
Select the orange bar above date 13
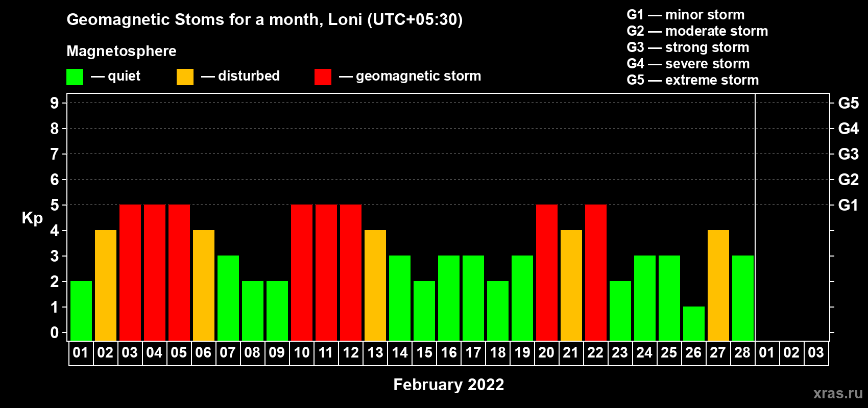(x=375, y=285)
